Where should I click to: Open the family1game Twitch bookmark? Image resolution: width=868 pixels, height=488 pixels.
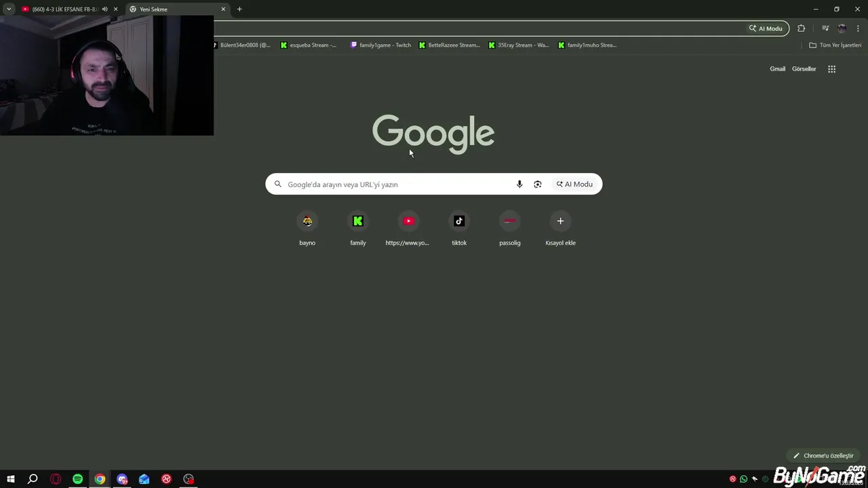[x=380, y=45]
